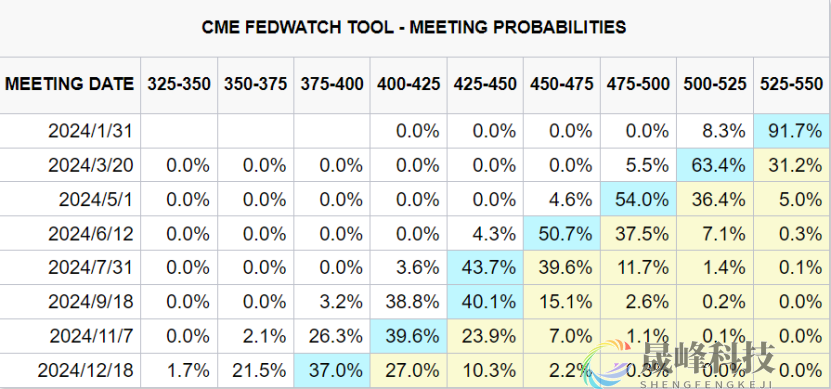The width and height of the screenshot is (831, 389).
Task: Click the 450-475 column header
Action: click(562, 84)
